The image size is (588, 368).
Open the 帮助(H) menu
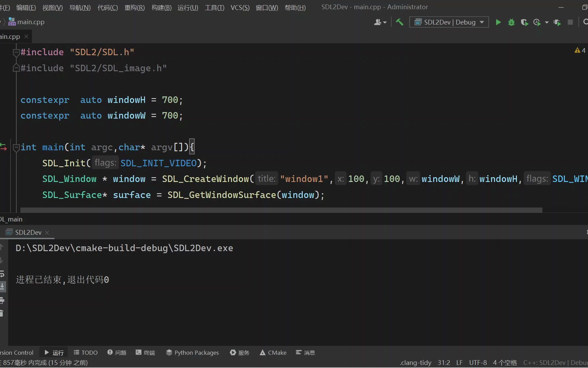(x=295, y=7)
